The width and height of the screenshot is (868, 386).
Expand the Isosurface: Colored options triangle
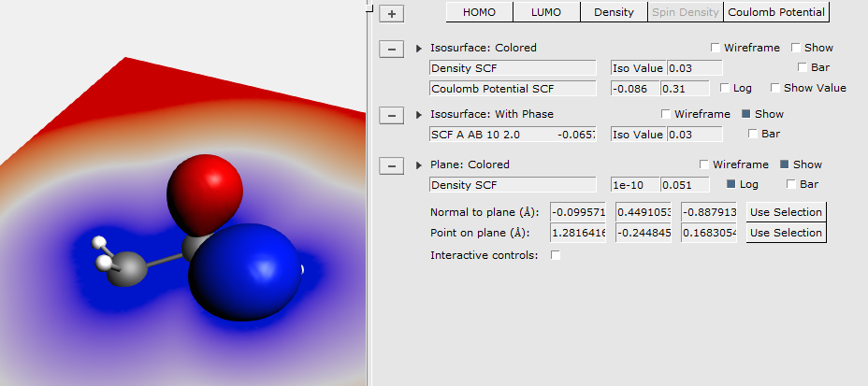[x=419, y=48]
